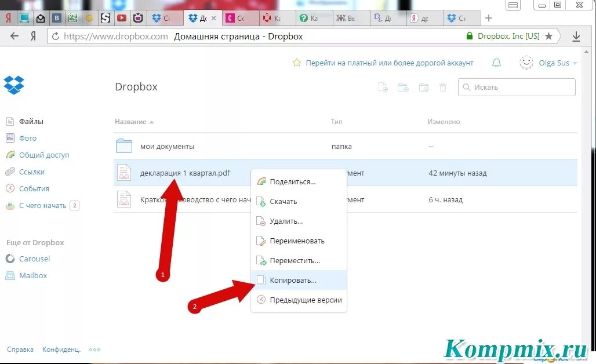Open Фото in the sidebar
Screen dimensions: 596x364
[x=28, y=139]
